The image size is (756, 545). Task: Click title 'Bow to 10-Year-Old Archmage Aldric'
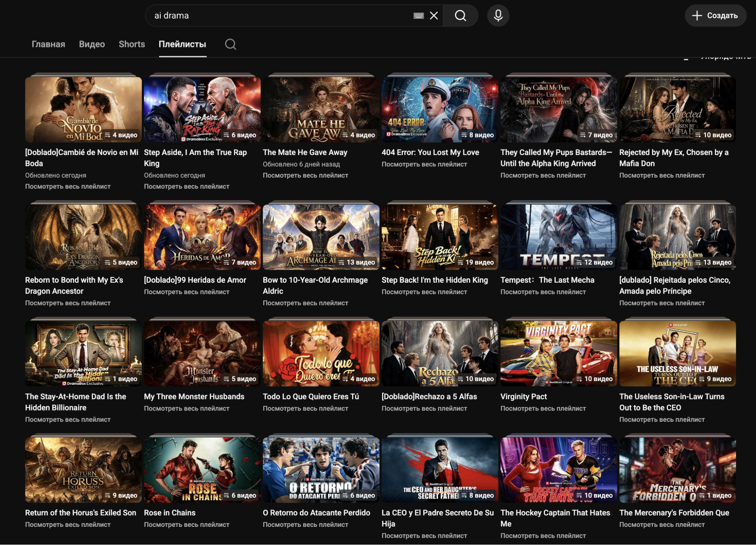point(315,285)
